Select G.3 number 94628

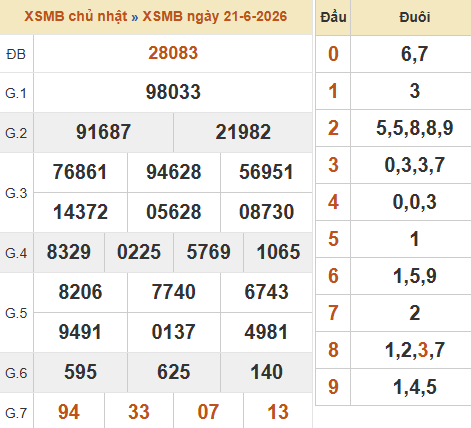point(174,172)
